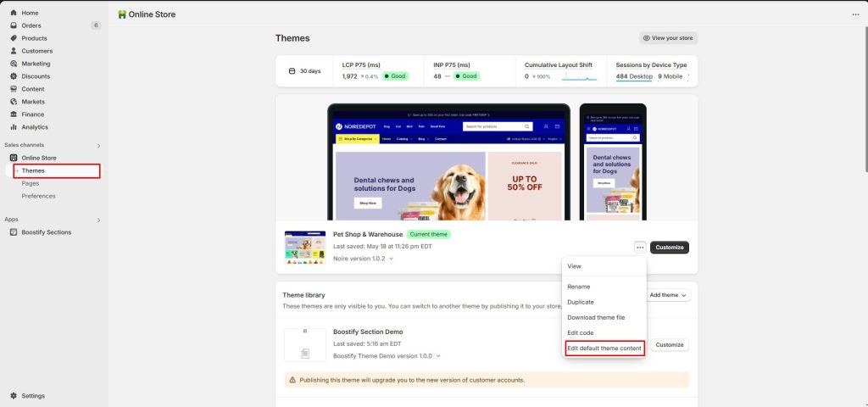Viewport: 868px width, 407px height.
Task: Expand the Noire version 1.0.2 dropdown
Action: [x=363, y=259]
